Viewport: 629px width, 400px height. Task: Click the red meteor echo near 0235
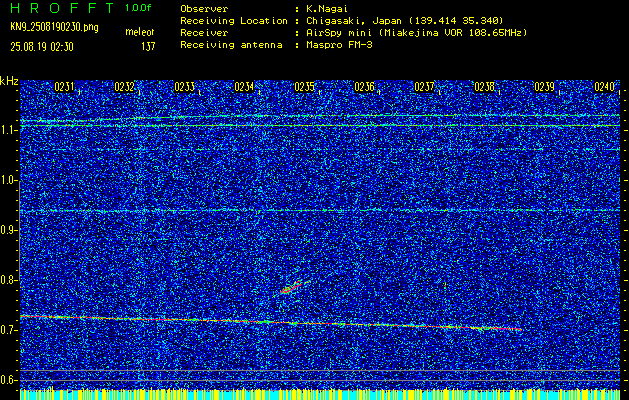293,287
